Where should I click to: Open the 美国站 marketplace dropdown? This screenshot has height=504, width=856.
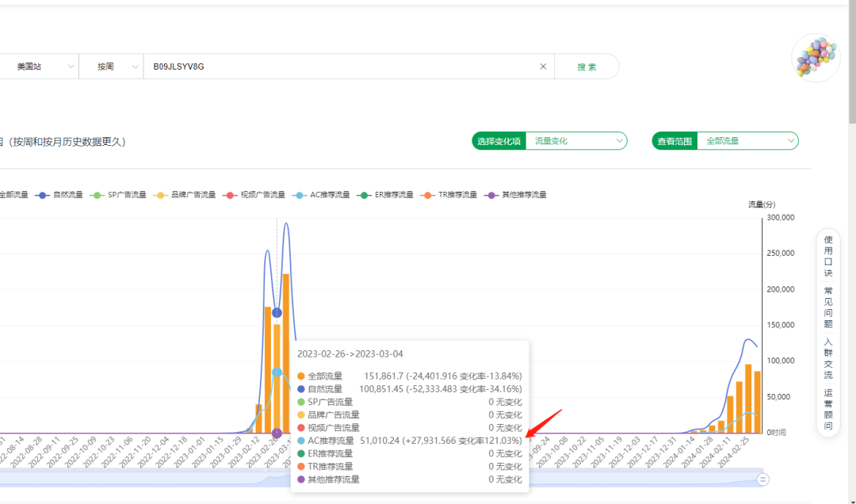[40, 67]
